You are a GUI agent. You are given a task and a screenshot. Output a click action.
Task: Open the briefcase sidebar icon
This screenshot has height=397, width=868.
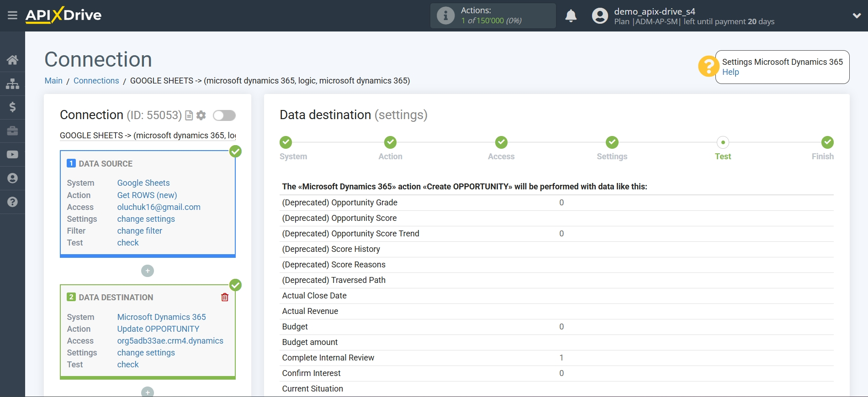click(12, 131)
